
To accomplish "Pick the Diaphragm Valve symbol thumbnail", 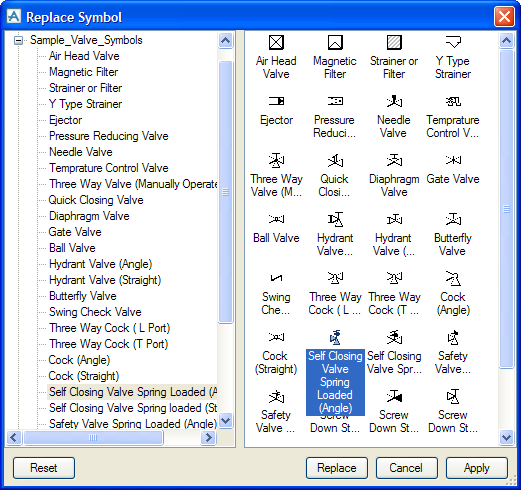I will (394, 160).
